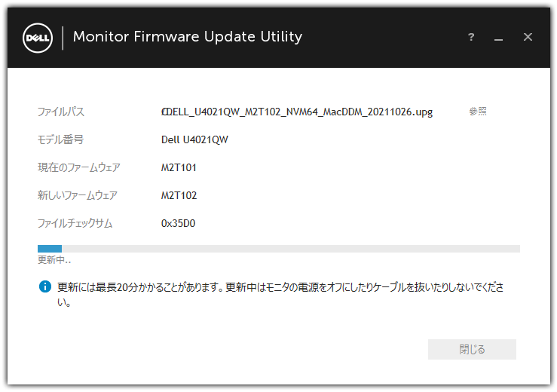
Task: Open help via question mark icon
Action: (x=471, y=37)
